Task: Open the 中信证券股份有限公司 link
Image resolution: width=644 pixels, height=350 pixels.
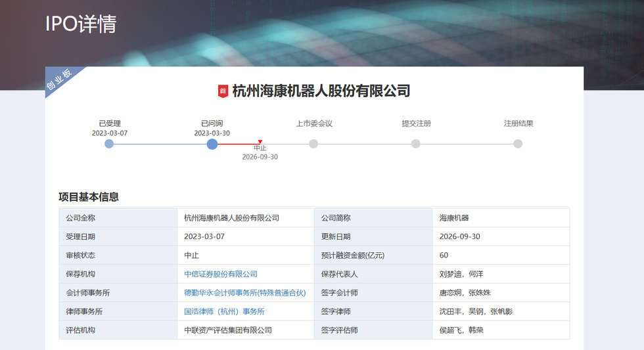Action: click(x=221, y=274)
